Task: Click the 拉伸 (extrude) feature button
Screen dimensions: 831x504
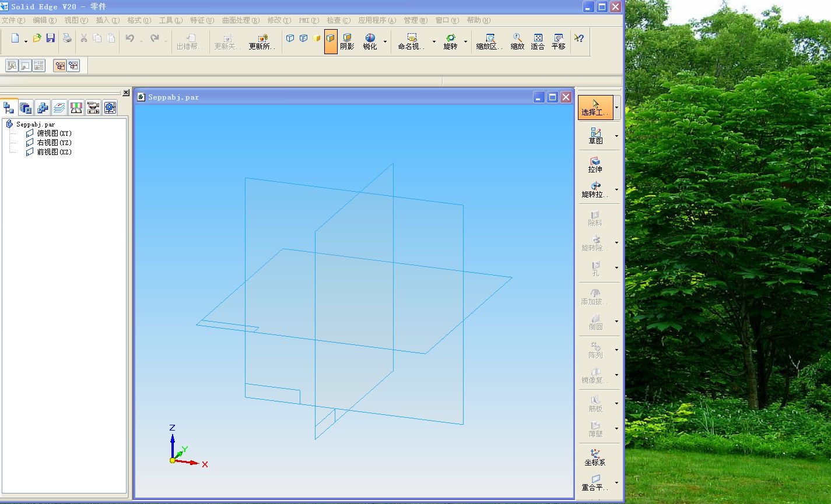Action: click(x=595, y=164)
